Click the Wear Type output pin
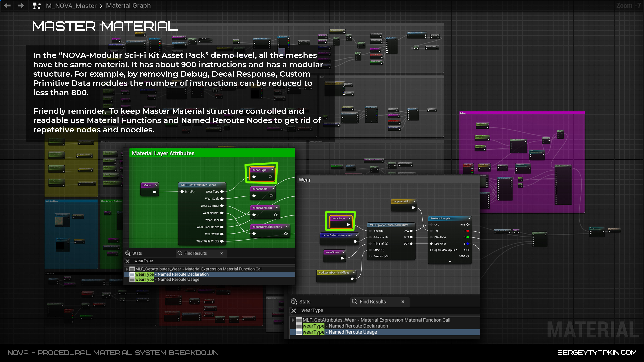Screen dimensions: 644x362 tap(222, 192)
